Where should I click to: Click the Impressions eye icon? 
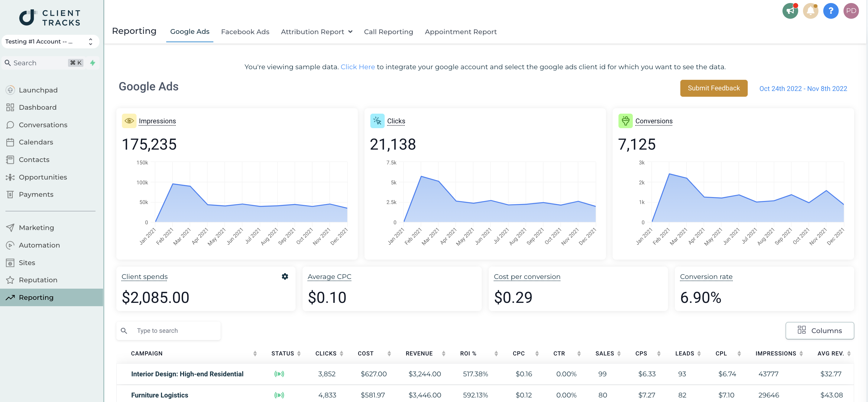tap(128, 121)
